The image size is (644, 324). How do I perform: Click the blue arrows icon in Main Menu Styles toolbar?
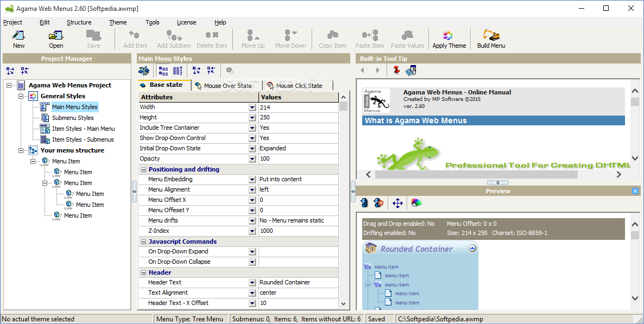pos(144,71)
